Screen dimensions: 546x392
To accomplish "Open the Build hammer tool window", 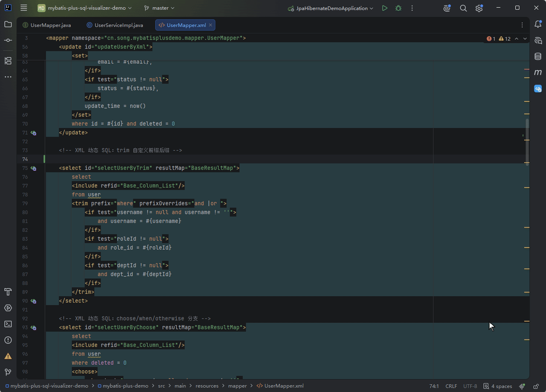I will 8,292.
